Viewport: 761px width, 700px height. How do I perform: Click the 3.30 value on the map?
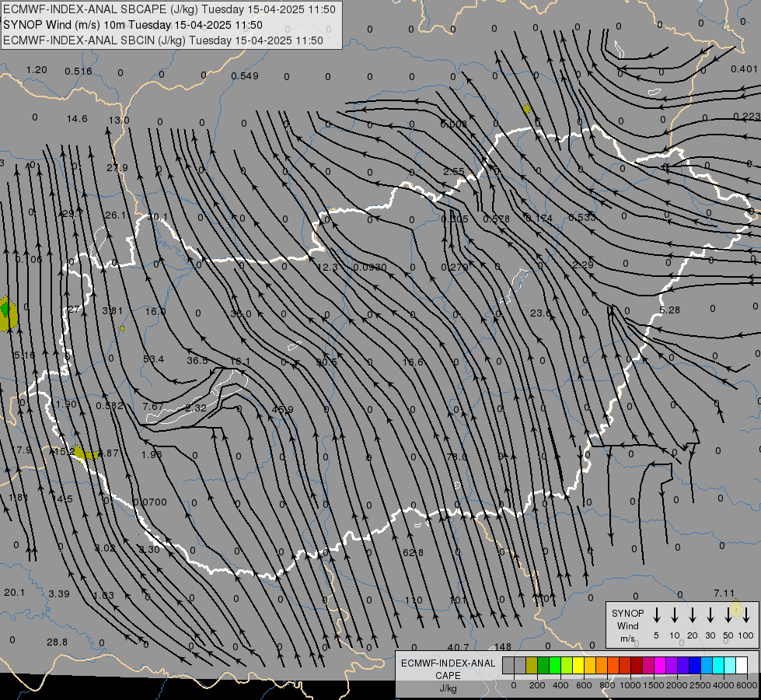[x=149, y=549]
